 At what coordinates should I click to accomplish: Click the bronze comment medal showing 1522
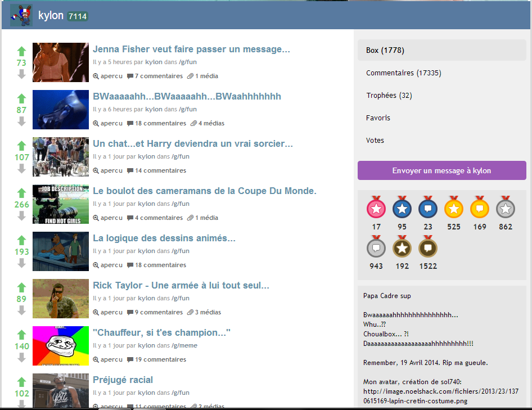(427, 247)
